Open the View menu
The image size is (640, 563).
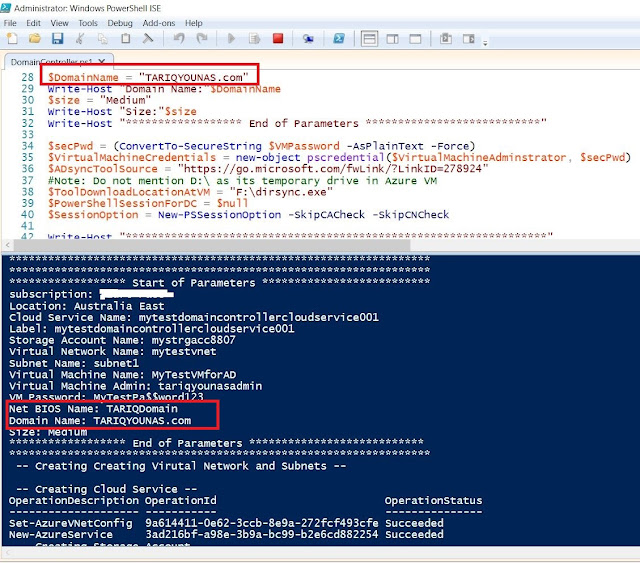point(60,23)
